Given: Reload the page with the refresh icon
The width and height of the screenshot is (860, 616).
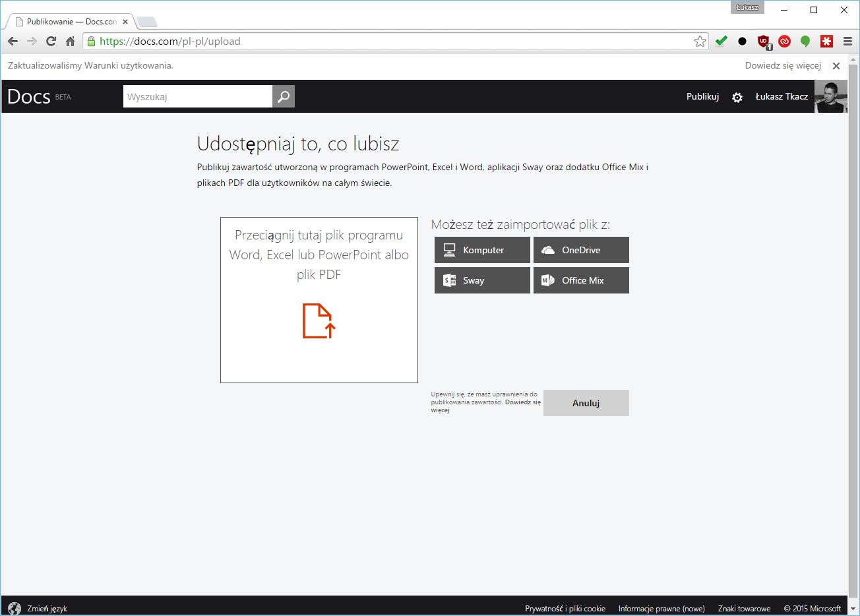Looking at the screenshot, I should 51,41.
